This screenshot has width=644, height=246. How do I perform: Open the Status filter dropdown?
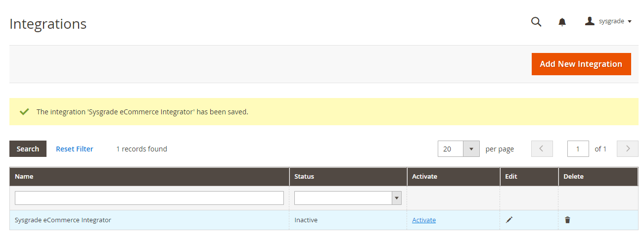click(x=348, y=198)
